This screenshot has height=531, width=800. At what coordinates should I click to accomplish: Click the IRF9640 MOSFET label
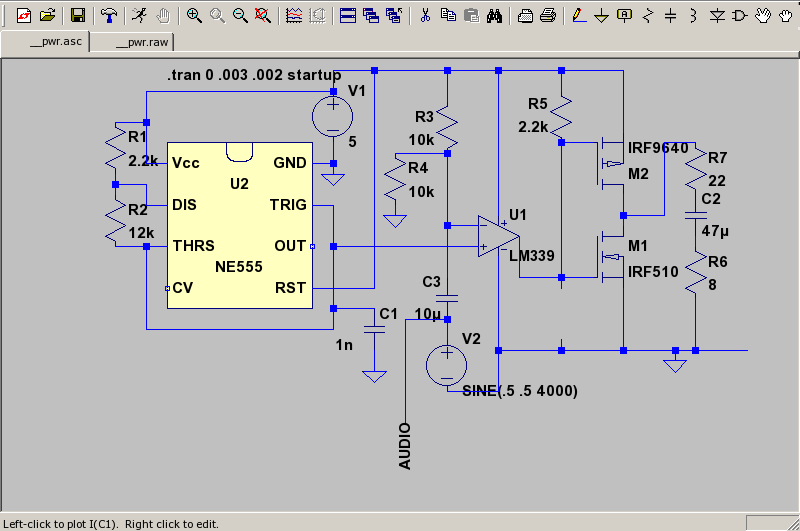pyautogui.click(x=658, y=148)
